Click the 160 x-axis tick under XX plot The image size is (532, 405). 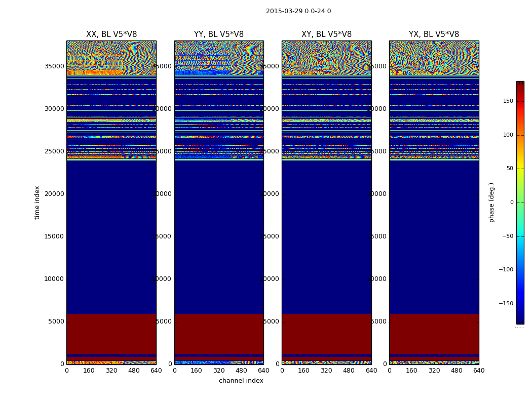(x=89, y=371)
